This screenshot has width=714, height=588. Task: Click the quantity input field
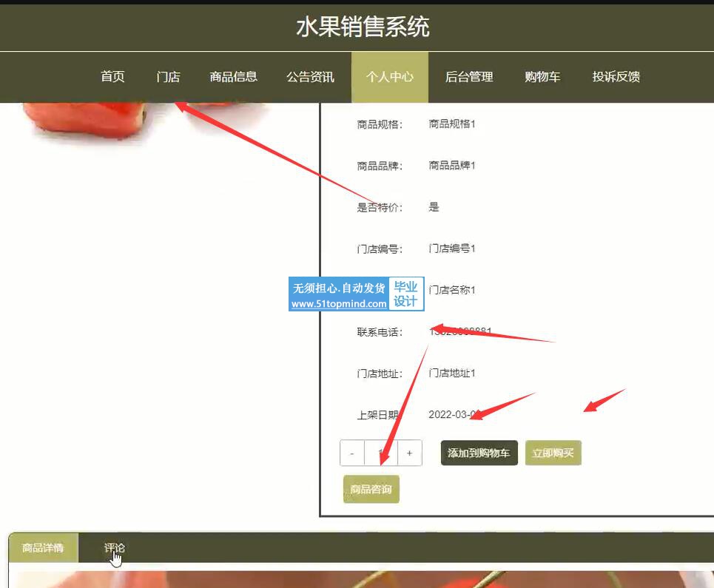click(381, 453)
